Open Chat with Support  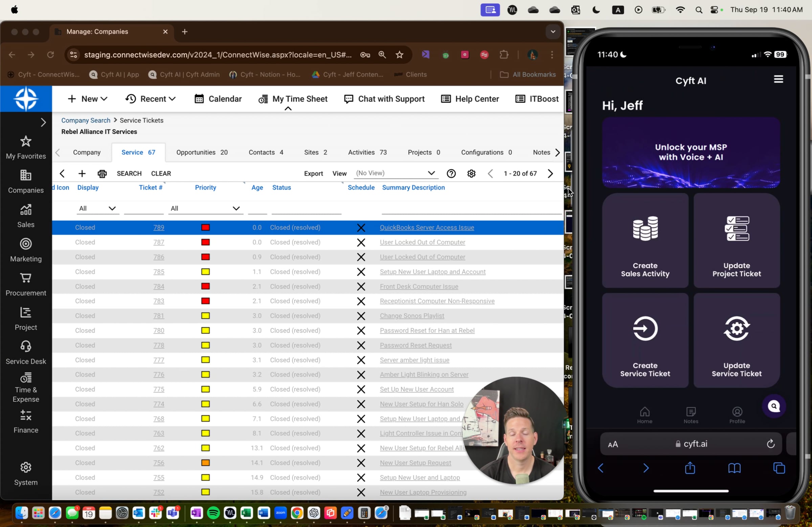(x=384, y=99)
